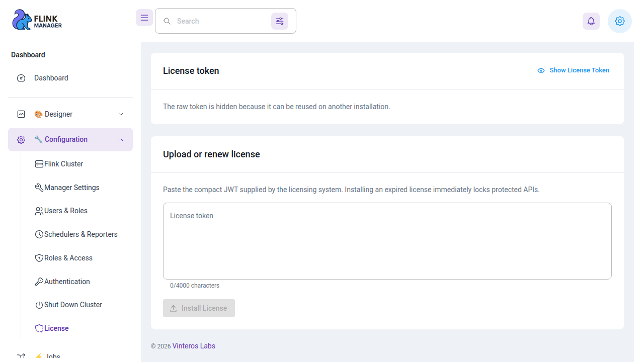Click the '0/4000 characters' counter text
The image size is (644, 362).
click(x=195, y=286)
